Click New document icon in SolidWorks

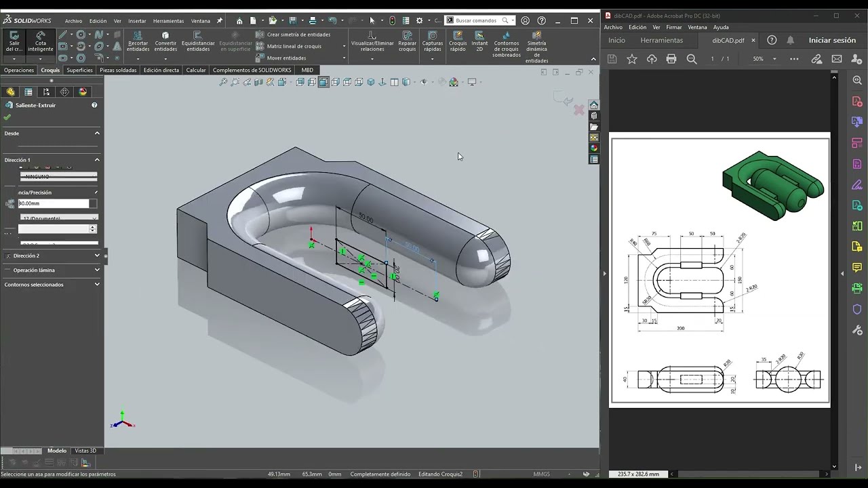pyautogui.click(x=253, y=21)
